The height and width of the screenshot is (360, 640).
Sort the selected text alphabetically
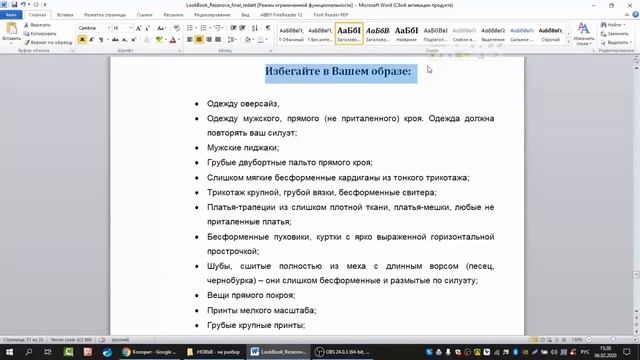pyautogui.click(x=255, y=28)
